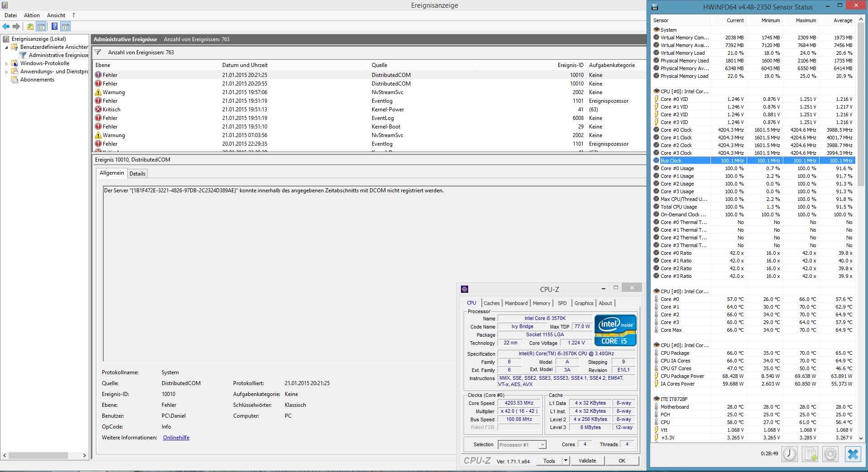Click the error icon on the 20:21:25 row
Image resolution: width=868 pixels, height=472 pixels.
point(98,75)
